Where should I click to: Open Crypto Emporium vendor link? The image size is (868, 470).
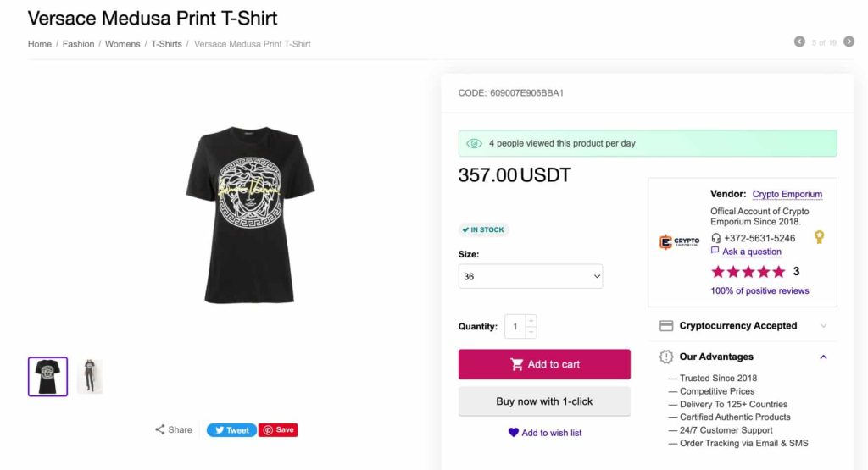pyautogui.click(x=787, y=194)
